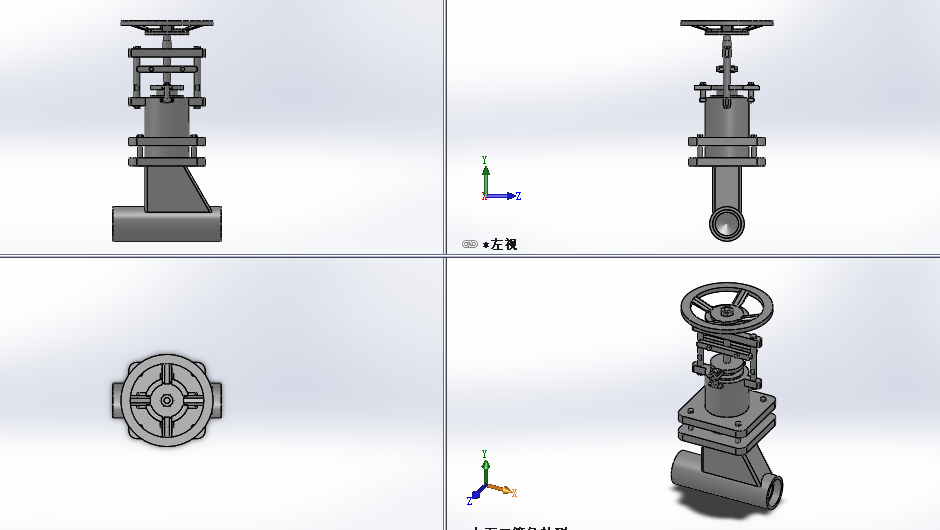The width and height of the screenshot is (940, 530).
Task: Select the valve model in the top view
Action: point(167,400)
